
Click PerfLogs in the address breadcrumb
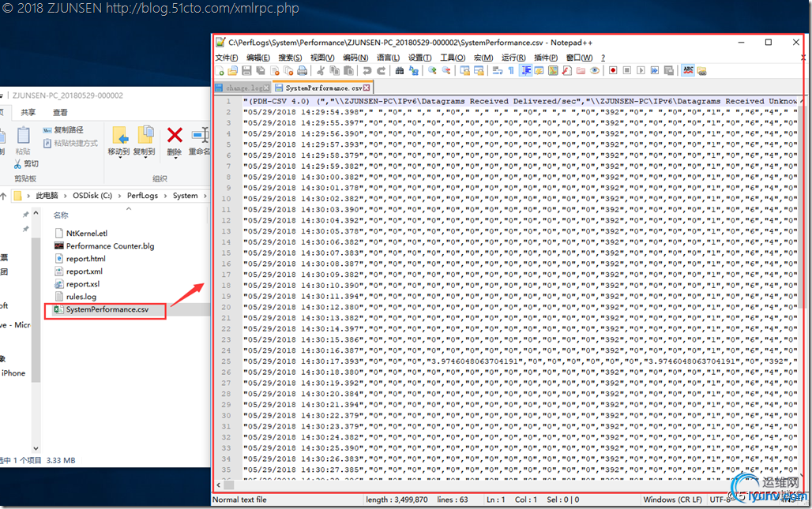142,196
